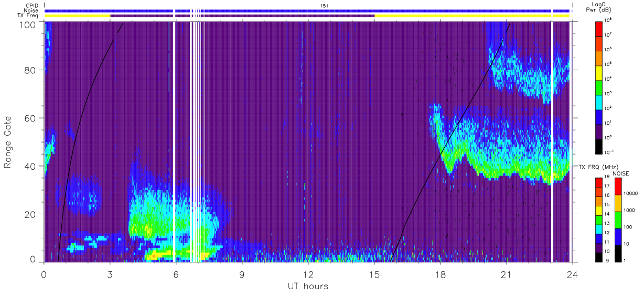Click the x-axis tick label '18'

tap(441, 274)
